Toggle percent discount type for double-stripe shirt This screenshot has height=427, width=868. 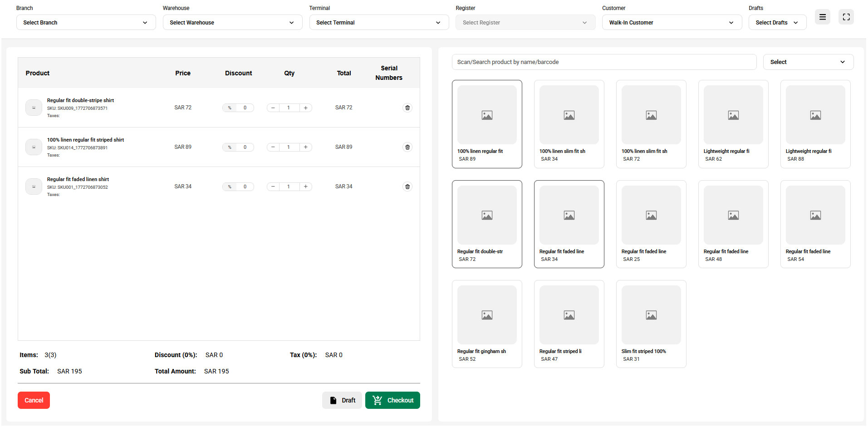point(230,108)
